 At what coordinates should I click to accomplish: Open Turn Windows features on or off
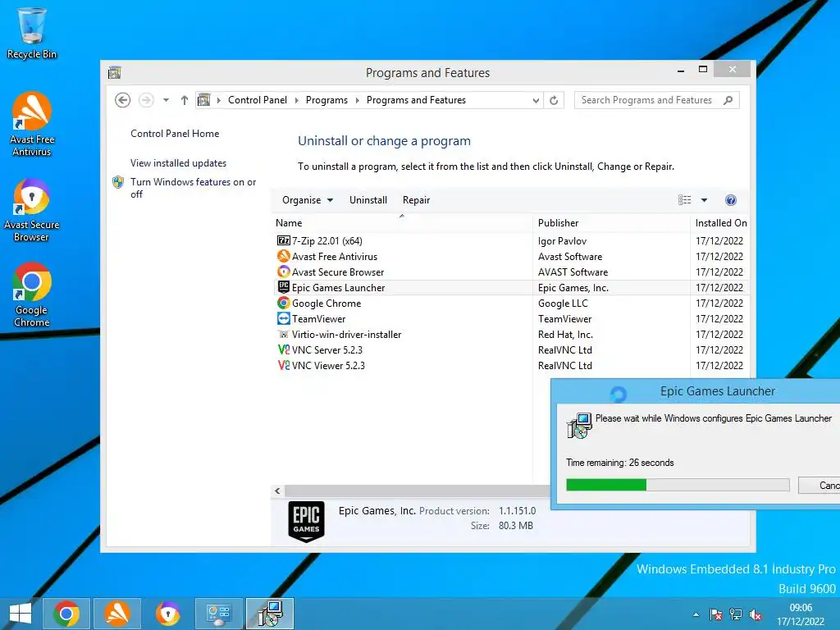[194, 188]
